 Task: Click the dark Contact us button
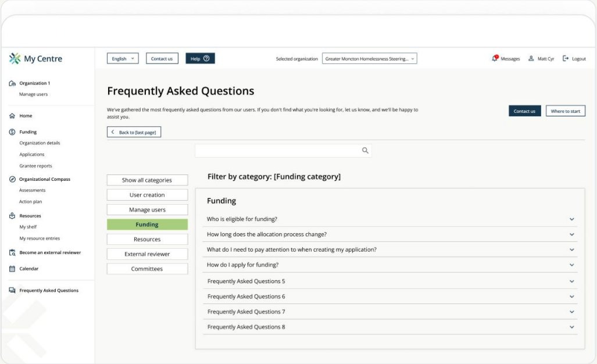click(x=525, y=111)
